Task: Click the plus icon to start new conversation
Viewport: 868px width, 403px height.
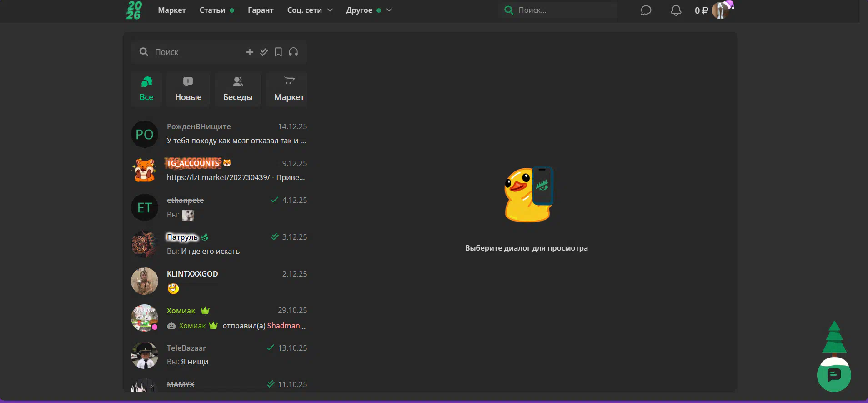Action: pyautogui.click(x=250, y=52)
